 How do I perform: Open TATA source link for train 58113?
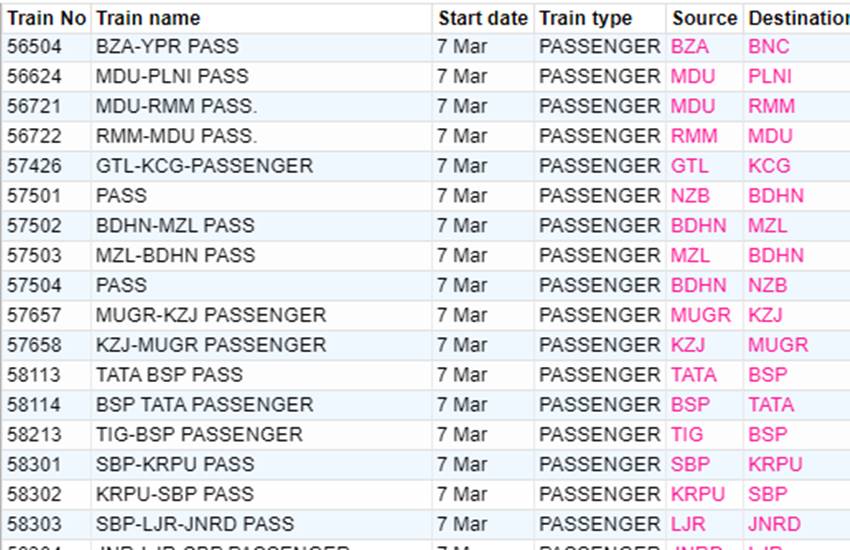(x=694, y=375)
